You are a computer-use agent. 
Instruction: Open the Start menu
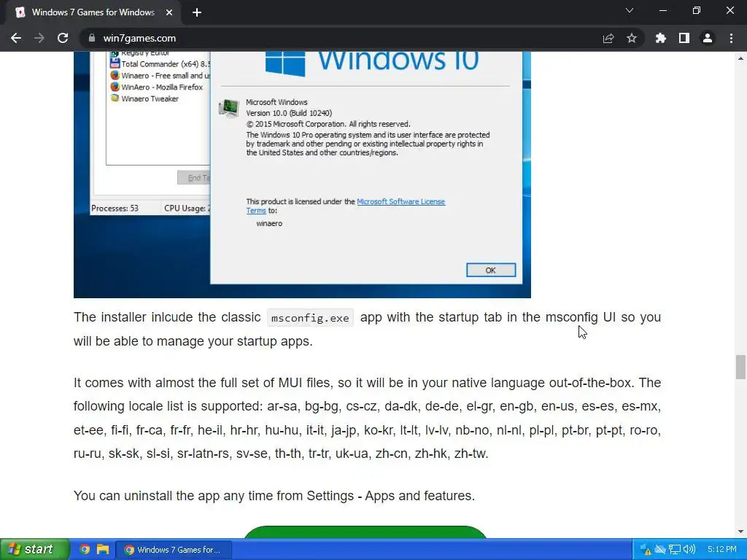click(x=34, y=550)
